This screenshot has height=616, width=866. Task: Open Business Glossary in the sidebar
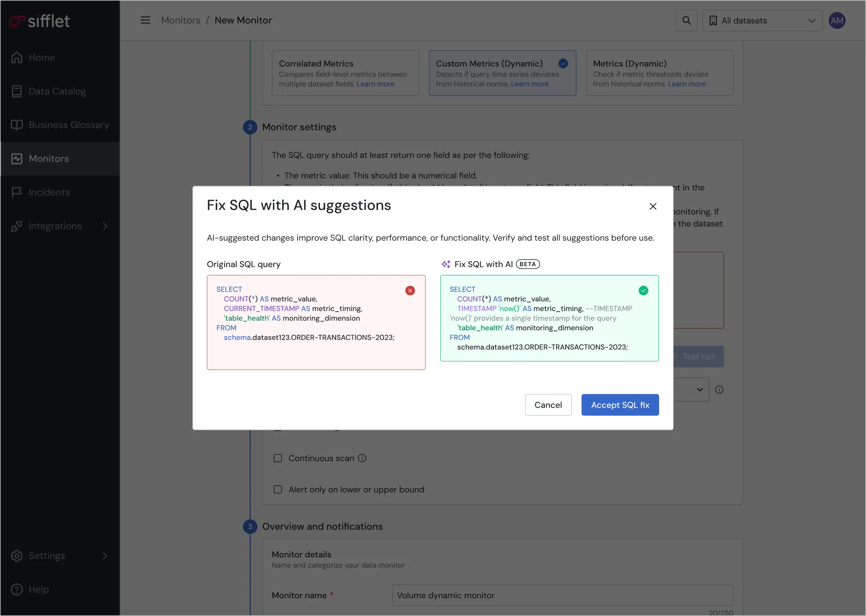point(60,125)
